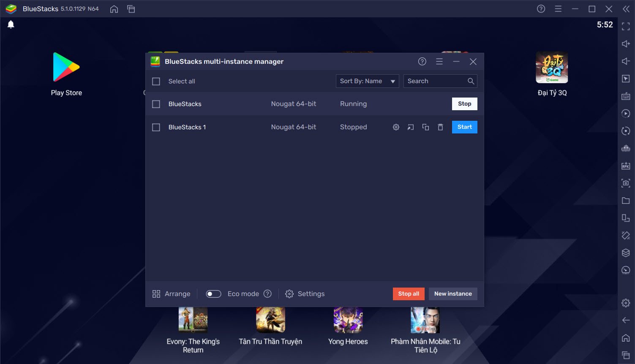
Task: Click the Install APK sidebar icon
Action: pyautogui.click(x=626, y=166)
